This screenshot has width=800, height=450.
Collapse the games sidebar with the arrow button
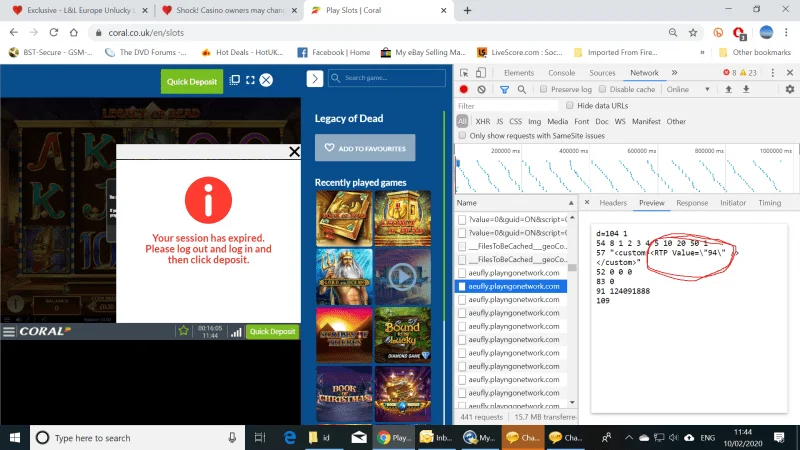pyautogui.click(x=315, y=79)
